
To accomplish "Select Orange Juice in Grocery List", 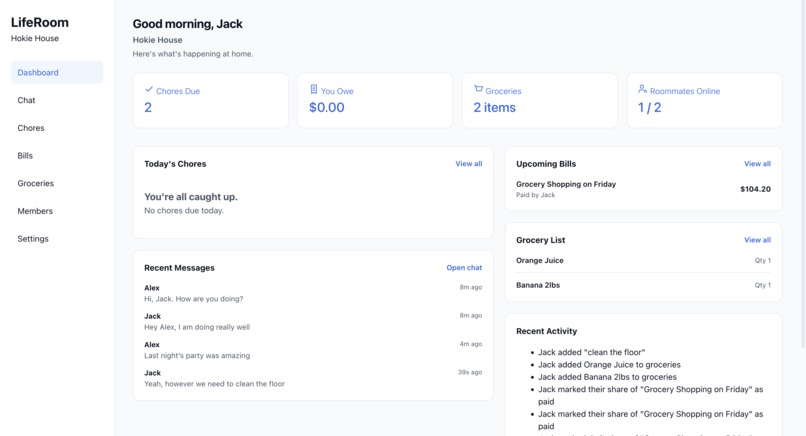I will [540, 261].
